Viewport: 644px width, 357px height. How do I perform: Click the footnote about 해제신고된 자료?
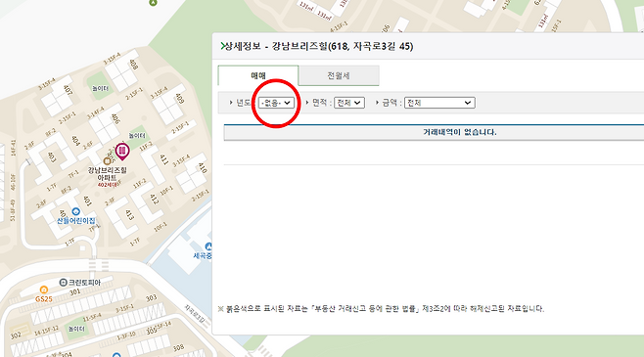point(381,308)
